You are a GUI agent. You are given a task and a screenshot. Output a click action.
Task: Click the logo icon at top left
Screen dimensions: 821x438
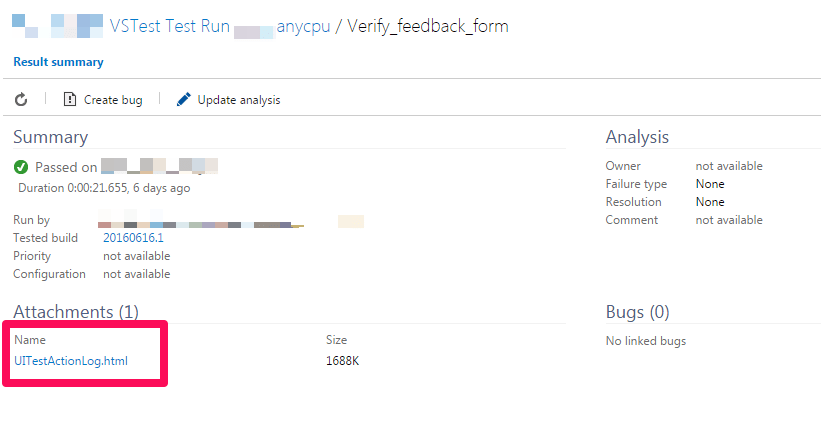click(x=57, y=24)
